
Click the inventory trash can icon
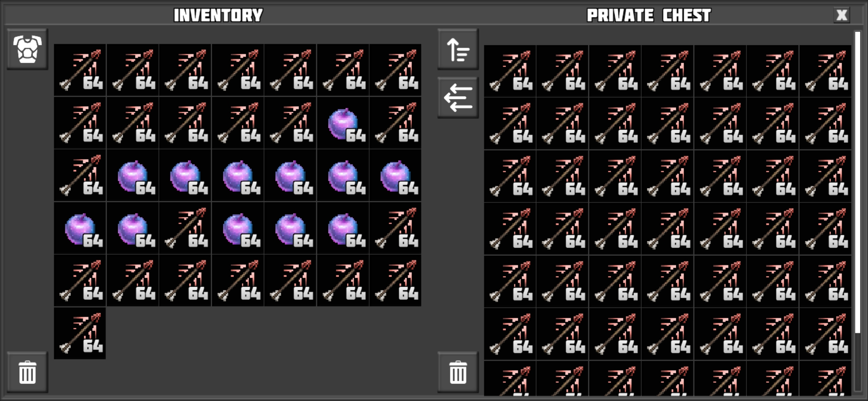pos(27,372)
